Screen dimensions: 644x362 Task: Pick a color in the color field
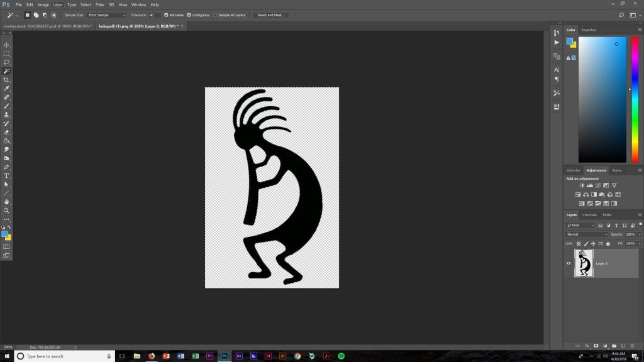[x=602, y=100]
